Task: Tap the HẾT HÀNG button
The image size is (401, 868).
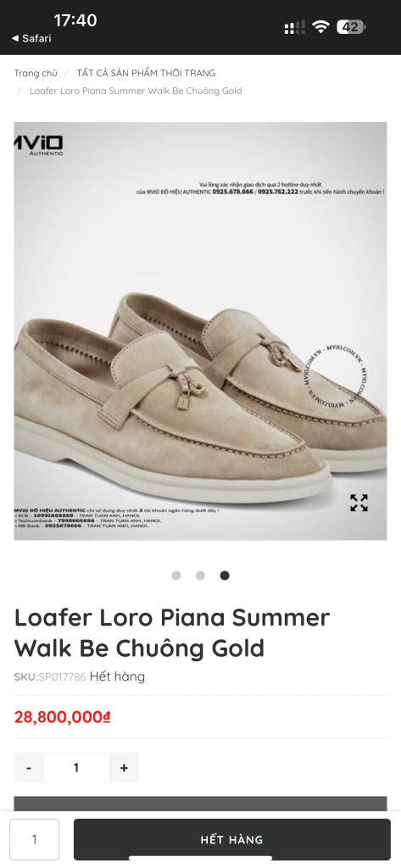Action: coord(232,839)
